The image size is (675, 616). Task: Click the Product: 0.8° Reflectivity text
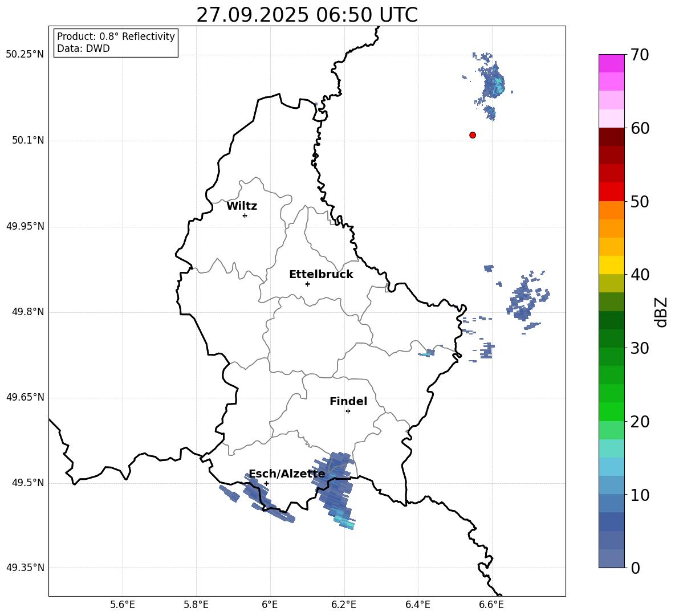116,36
